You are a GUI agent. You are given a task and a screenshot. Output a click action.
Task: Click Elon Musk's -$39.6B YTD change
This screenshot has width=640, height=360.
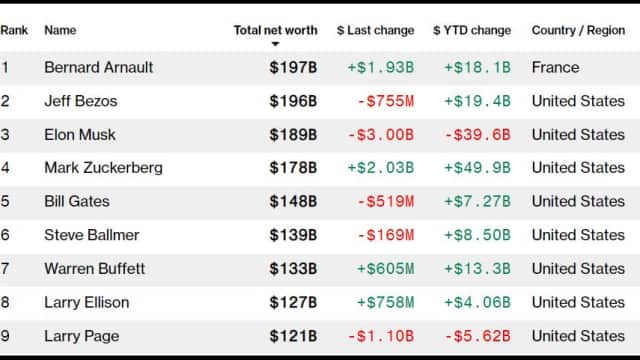click(x=478, y=135)
